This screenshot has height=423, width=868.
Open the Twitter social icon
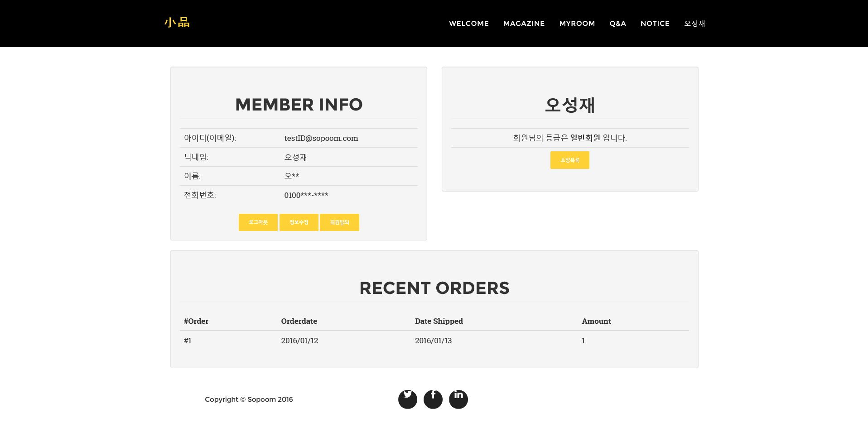407,399
